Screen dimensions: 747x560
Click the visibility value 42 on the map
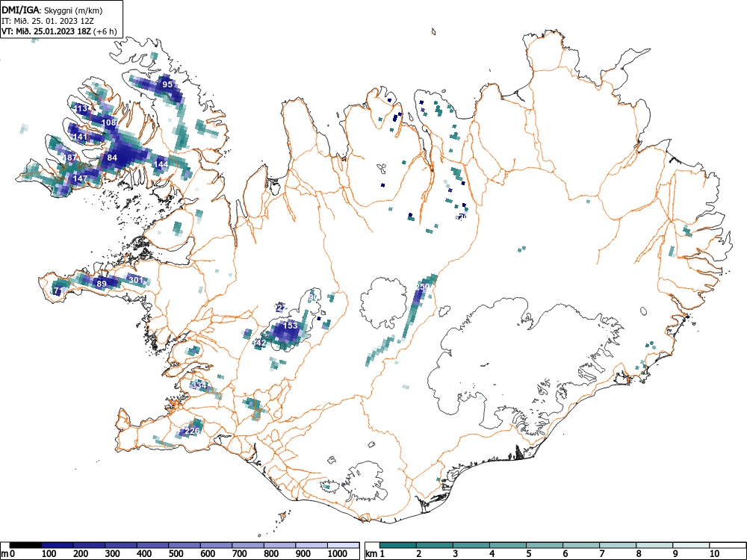(261, 343)
